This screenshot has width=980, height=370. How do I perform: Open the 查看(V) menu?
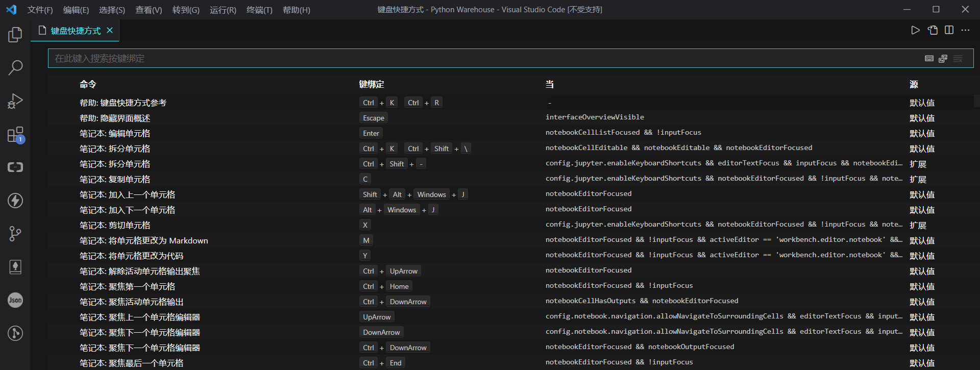click(x=149, y=10)
